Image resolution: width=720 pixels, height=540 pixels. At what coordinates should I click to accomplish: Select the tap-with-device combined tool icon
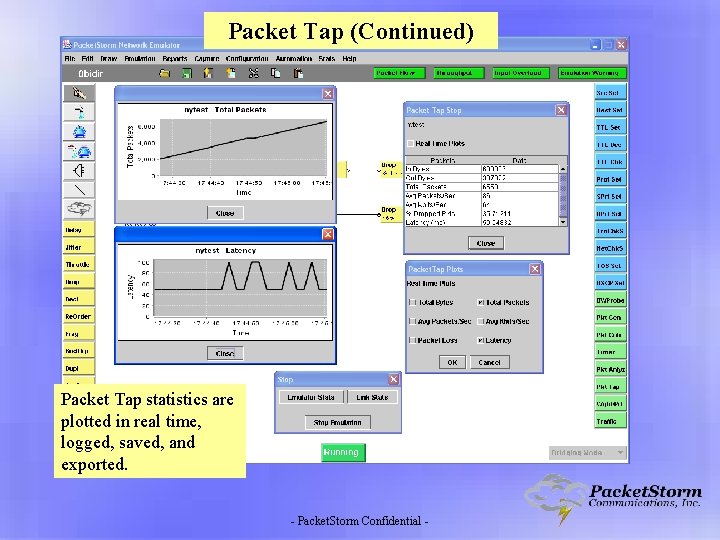[x=79, y=151]
